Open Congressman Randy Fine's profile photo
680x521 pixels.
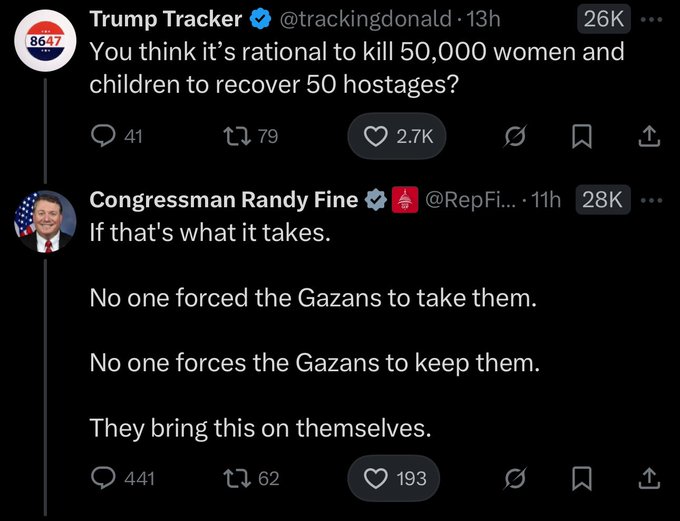pos(46,222)
